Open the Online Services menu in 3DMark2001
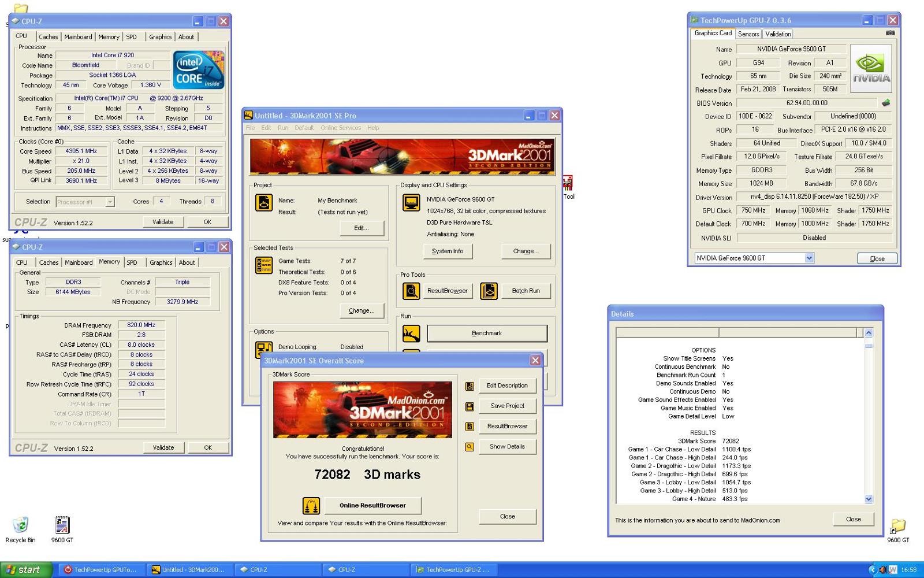 (341, 128)
